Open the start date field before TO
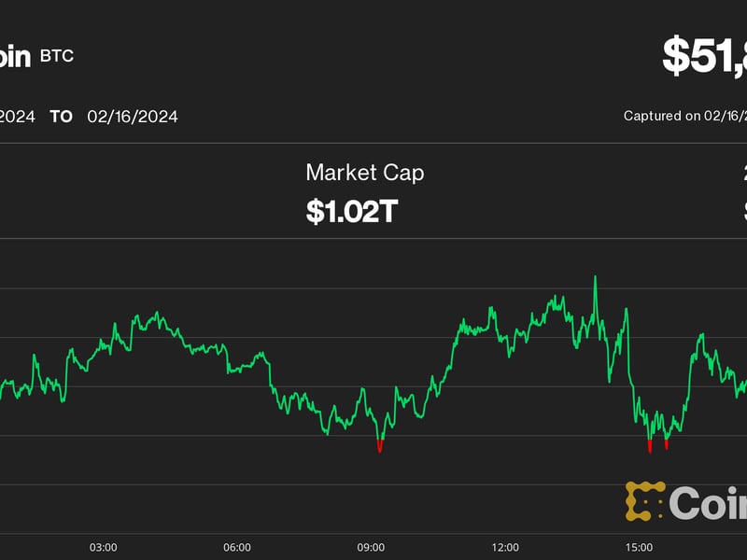Image resolution: width=747 pixels, height=560 pixels. 17,117
